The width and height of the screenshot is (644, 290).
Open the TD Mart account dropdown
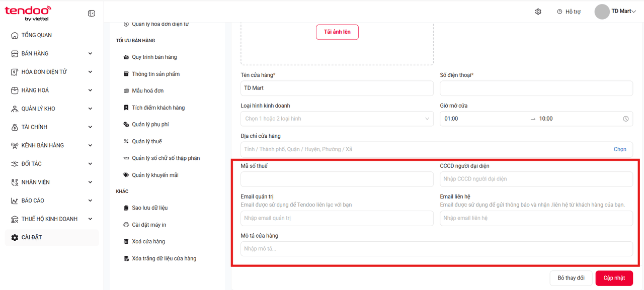(623, 11)
